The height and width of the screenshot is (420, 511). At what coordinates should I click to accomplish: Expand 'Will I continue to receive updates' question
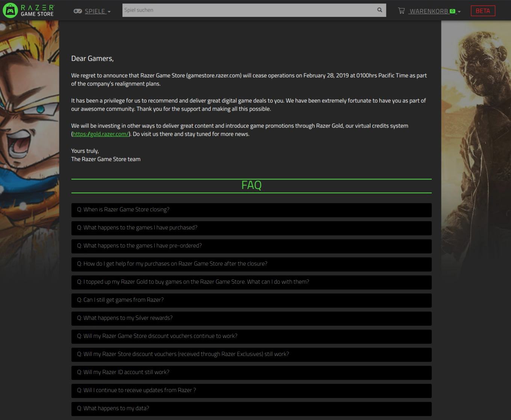coord(251,390)
